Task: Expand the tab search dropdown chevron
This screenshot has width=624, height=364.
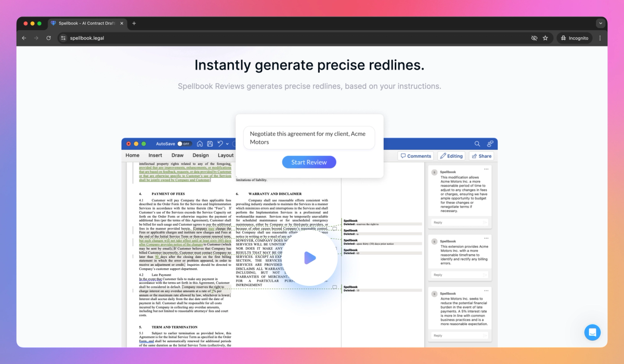Action: tap(601, 23)
